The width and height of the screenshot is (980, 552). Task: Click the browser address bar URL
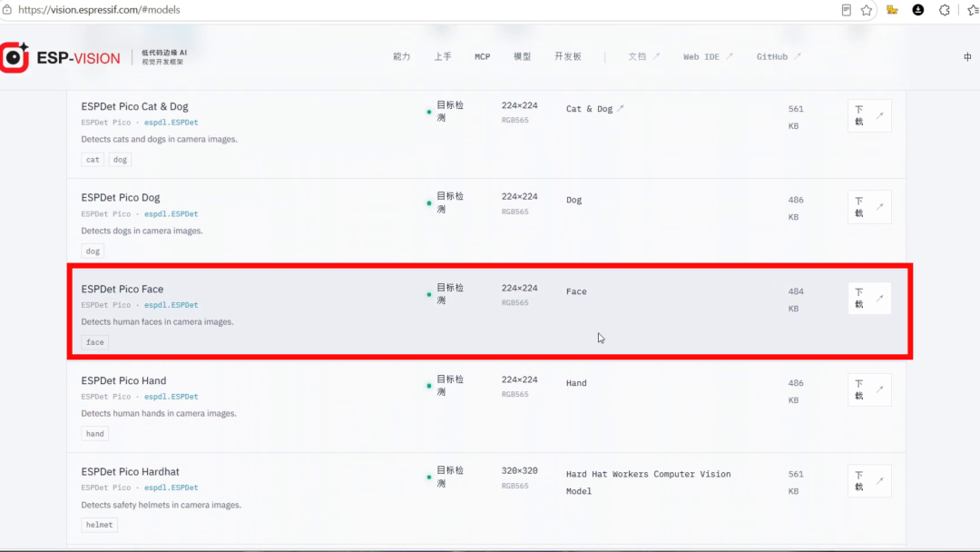[x=99, y=10]
